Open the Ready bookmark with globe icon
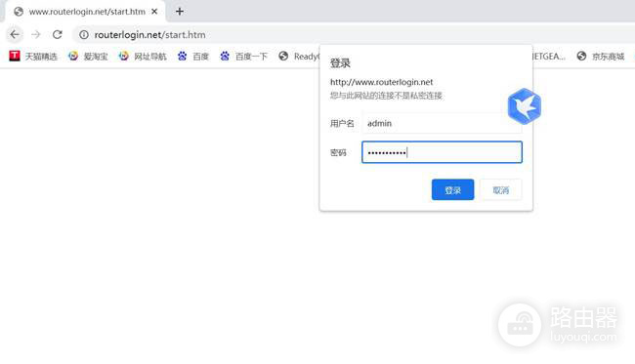Viewport: 635px width, 364px height. (299, 57)
